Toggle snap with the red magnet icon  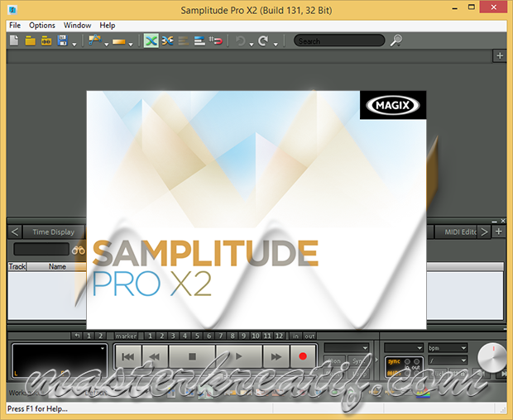216,41
